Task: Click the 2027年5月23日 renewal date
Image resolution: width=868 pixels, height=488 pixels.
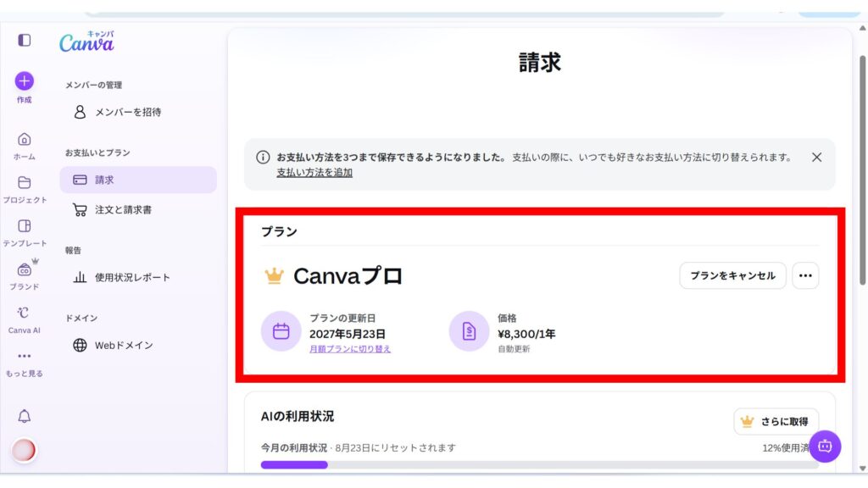Action: (347, 334)
